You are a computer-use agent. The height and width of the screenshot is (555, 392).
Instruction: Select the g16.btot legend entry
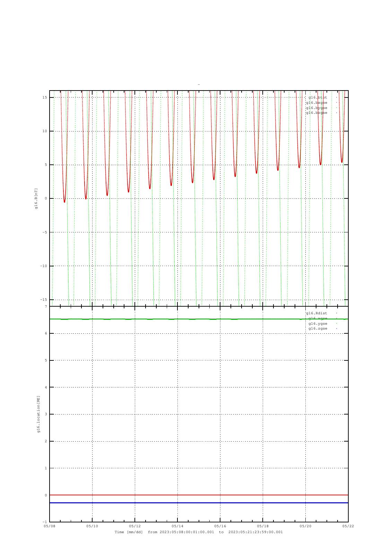318,97
